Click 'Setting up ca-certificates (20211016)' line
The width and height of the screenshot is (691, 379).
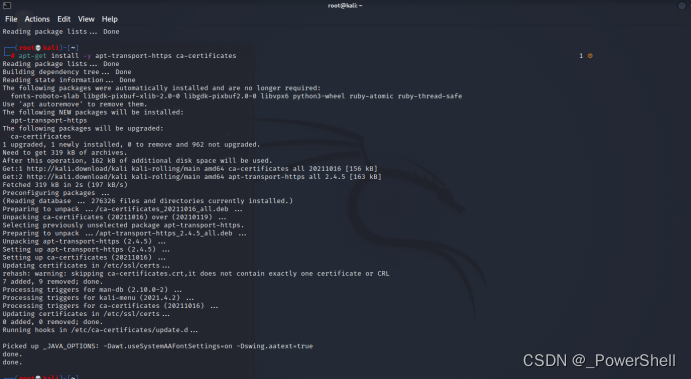click(x=84, y=257)
